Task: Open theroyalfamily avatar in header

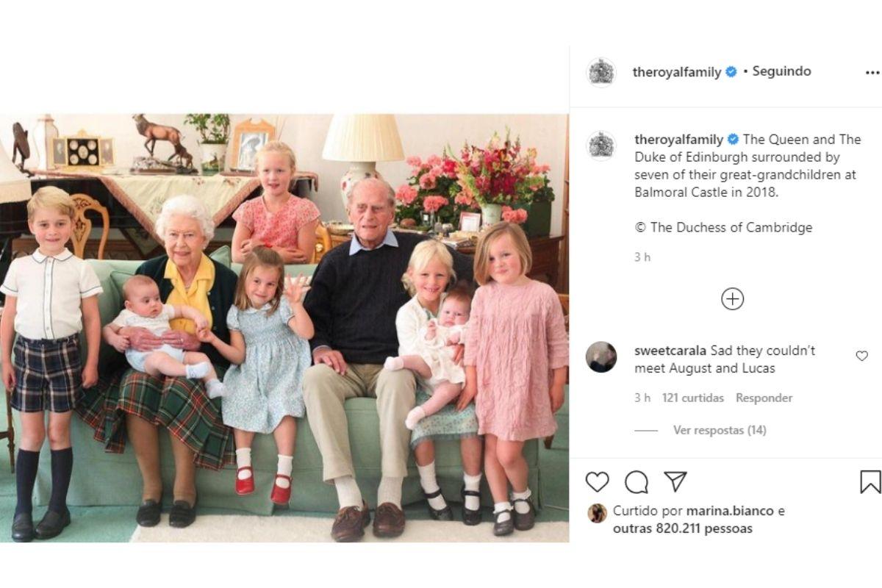Action: coord(601,72)
